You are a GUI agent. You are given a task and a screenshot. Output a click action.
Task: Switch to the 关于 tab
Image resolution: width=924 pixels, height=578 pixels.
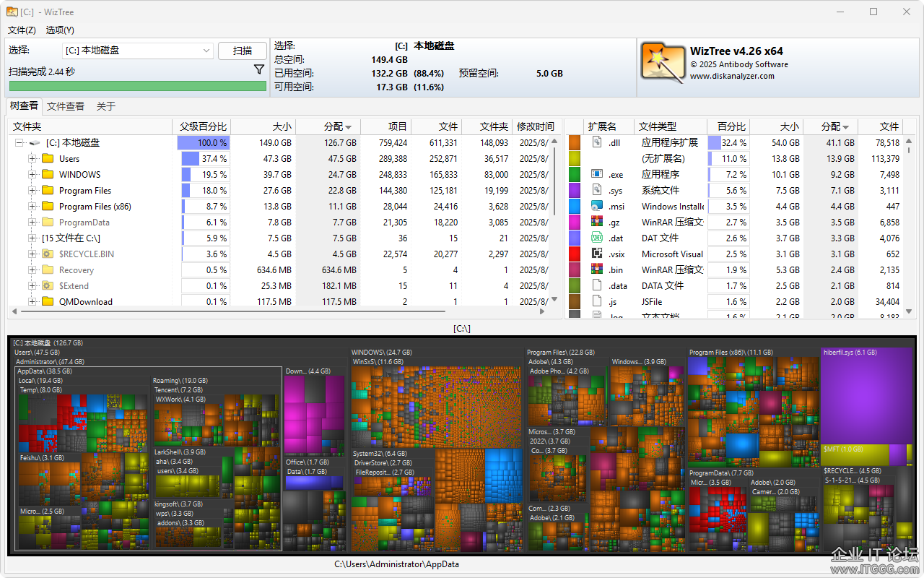[x=106, y=106]
